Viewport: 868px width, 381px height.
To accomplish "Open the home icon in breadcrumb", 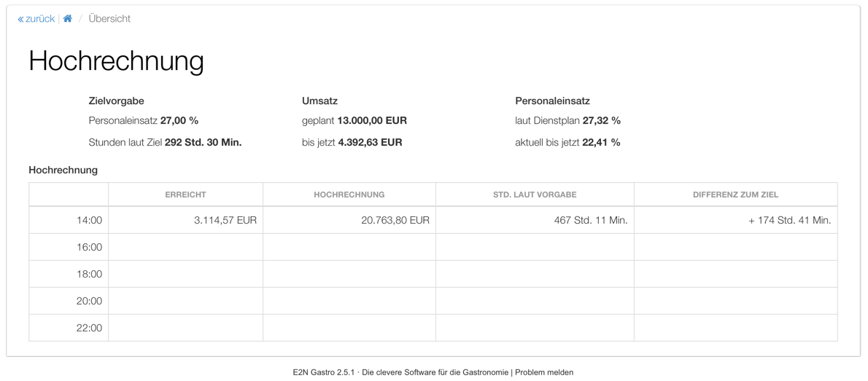I will point(68,19).
